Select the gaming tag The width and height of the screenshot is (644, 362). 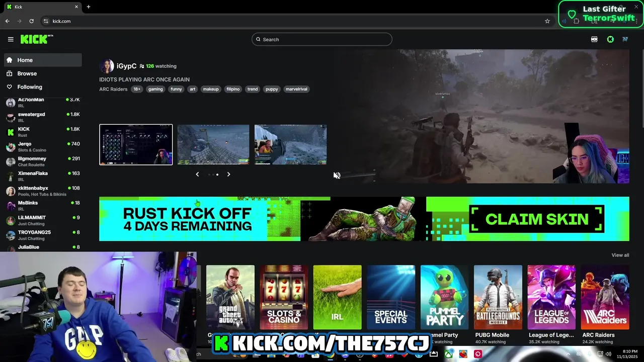[155, 89]
